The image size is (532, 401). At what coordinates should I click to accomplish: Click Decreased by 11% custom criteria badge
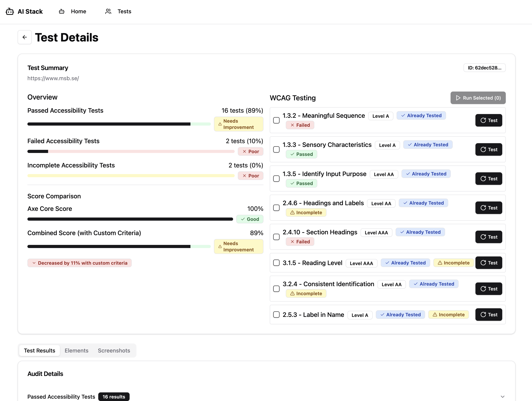[79, 263]
